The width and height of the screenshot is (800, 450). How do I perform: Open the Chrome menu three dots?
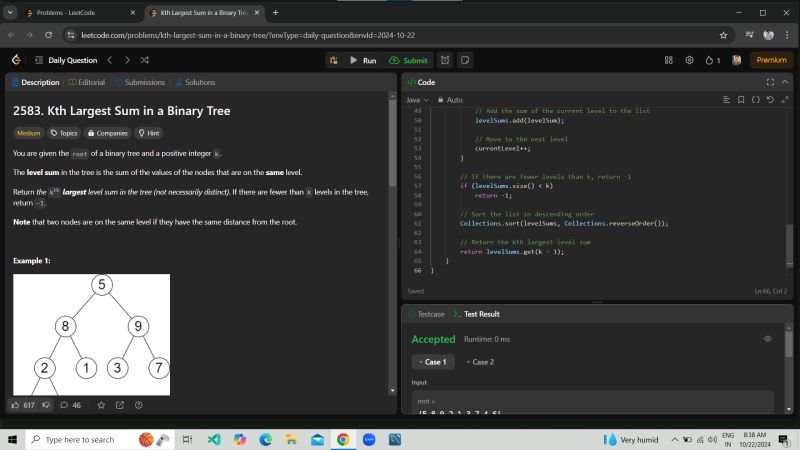click(787, 35)
